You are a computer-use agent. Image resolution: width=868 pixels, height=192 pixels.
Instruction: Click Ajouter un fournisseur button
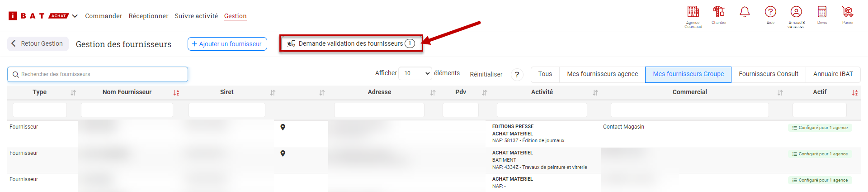click(x=227, y=44)
